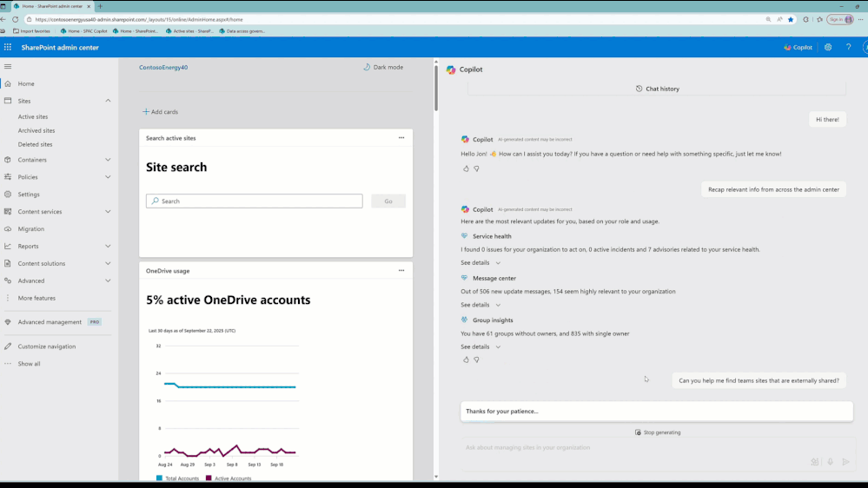Expand the Content services section
This screenshot has height=488, width=868.
(x=108, y=211)
